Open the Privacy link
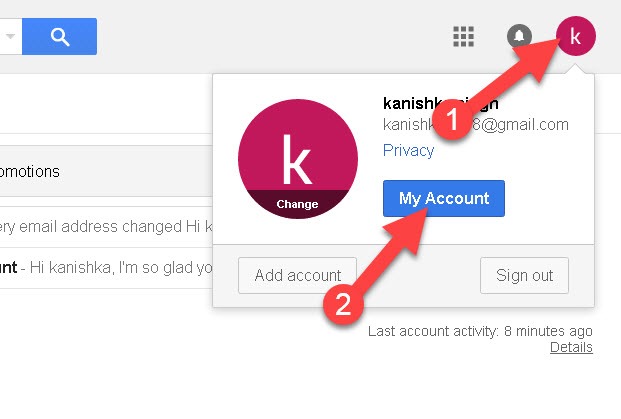The height and width of the screenshot is (419, 621). click(408, 150)
